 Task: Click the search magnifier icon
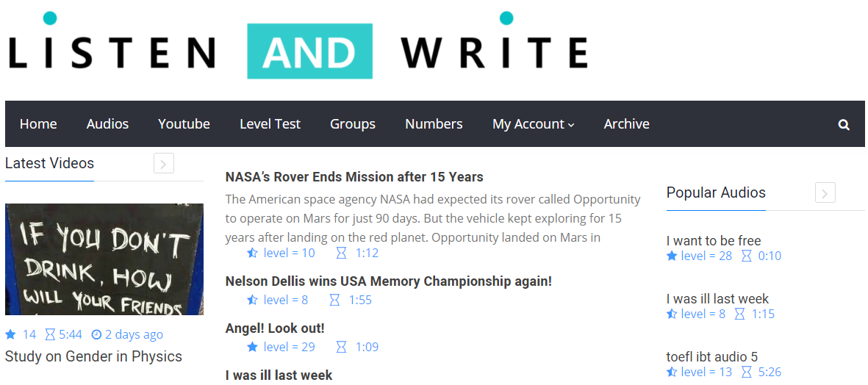pos(844,125)
